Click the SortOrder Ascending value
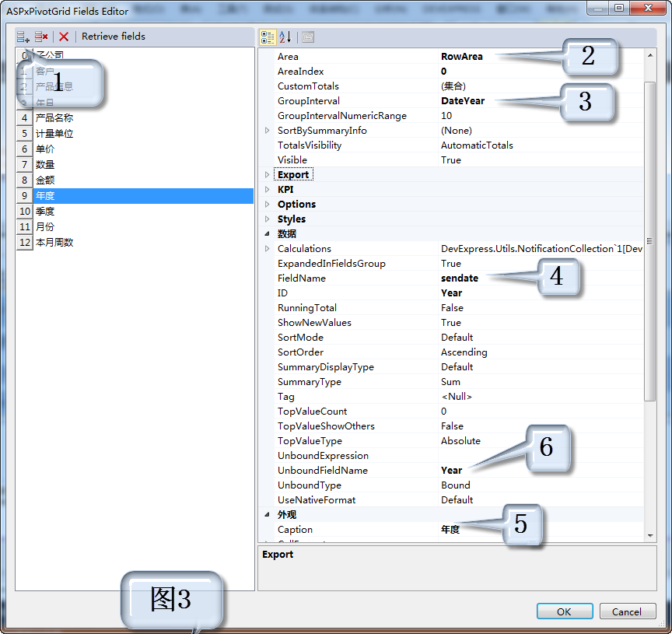 (x=464, y=352)
